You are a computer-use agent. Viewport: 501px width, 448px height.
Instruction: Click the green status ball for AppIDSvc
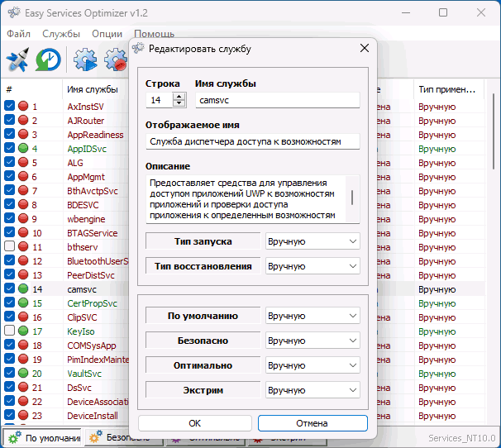click(23, 148)
